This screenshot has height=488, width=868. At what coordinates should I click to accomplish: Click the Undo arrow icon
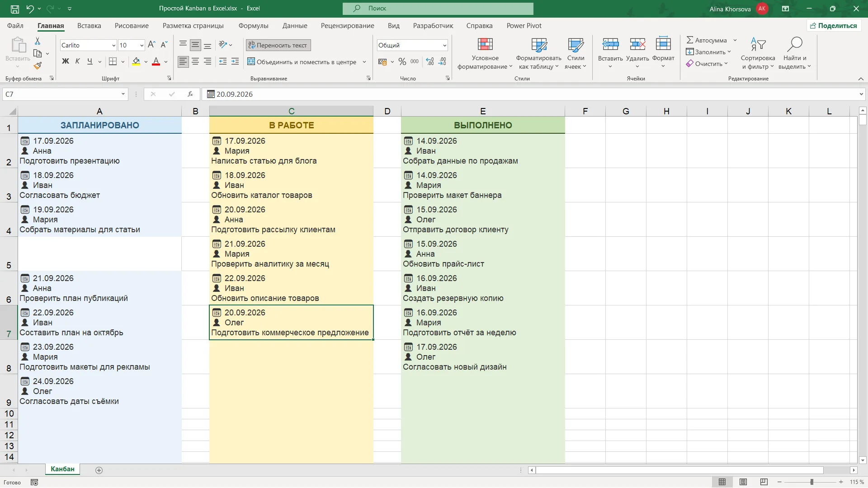[x=30, y=9]
